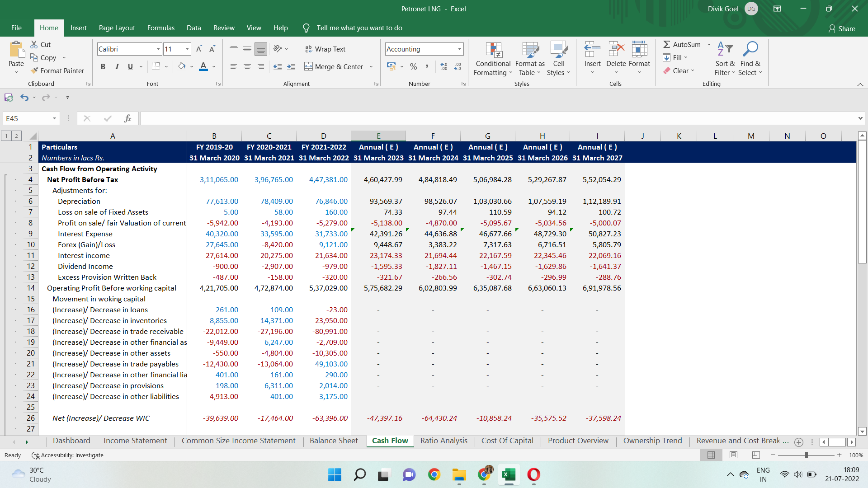Open Sort & Filter options

(725, 59)
